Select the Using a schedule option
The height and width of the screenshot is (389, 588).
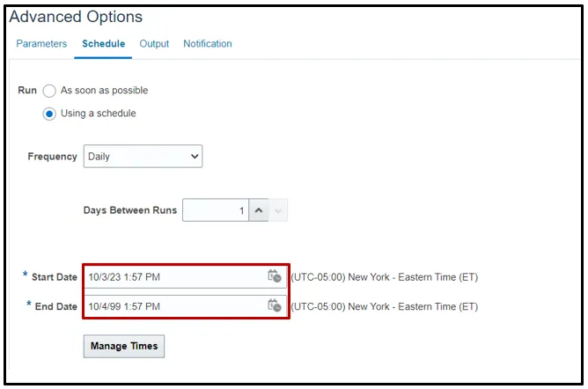[x=49, y=114]
